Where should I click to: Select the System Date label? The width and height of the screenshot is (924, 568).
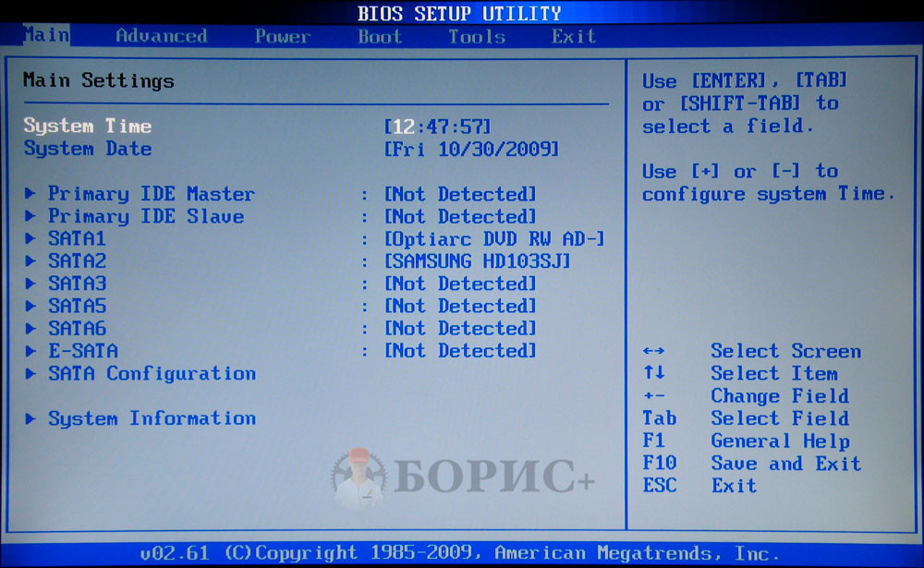pos(87,149)
